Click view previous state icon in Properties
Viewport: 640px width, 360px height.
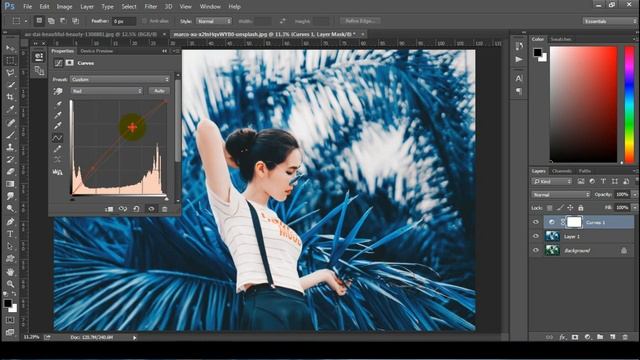point(123,209)
